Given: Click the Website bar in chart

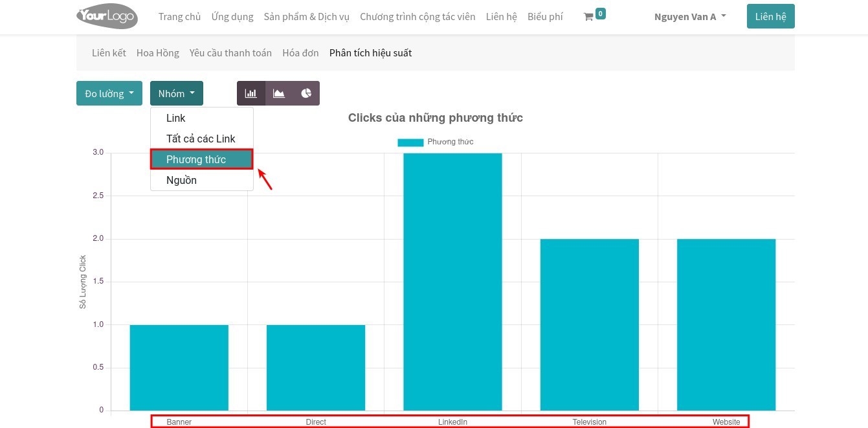Looking at the screenshot, I should point(726,324).
